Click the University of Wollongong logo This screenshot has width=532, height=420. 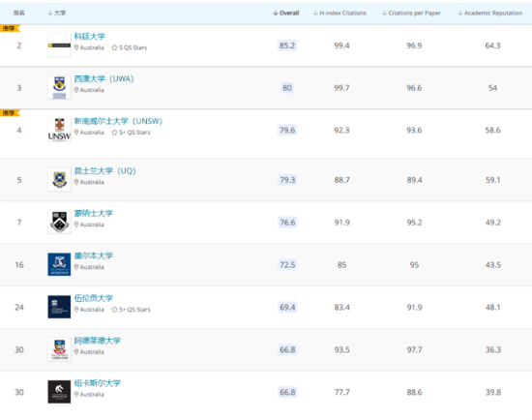tap(59, 307)
